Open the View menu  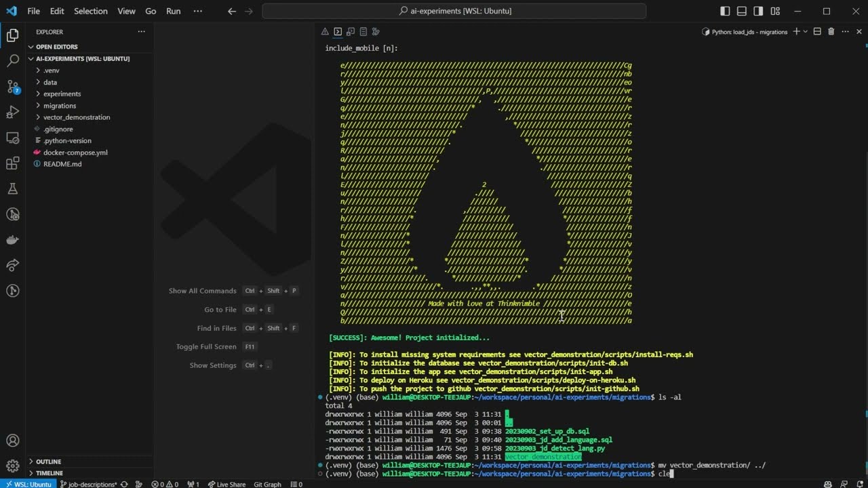point(126,11)
